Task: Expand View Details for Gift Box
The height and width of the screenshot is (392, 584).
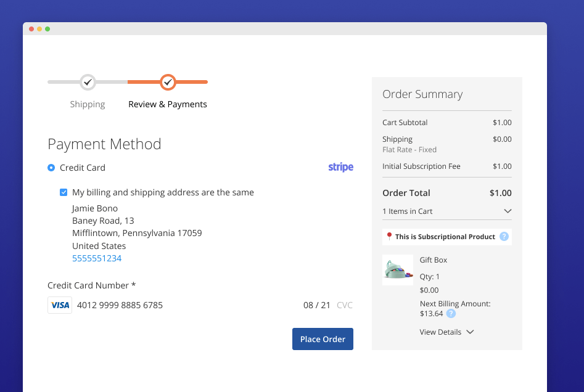Action: click(x=446, y=332)
